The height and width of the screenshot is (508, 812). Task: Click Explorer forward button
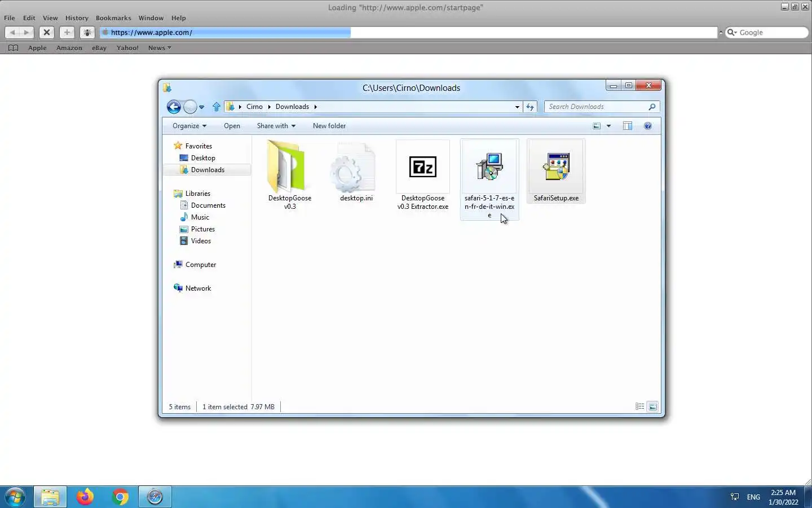[x=190, y=107]
